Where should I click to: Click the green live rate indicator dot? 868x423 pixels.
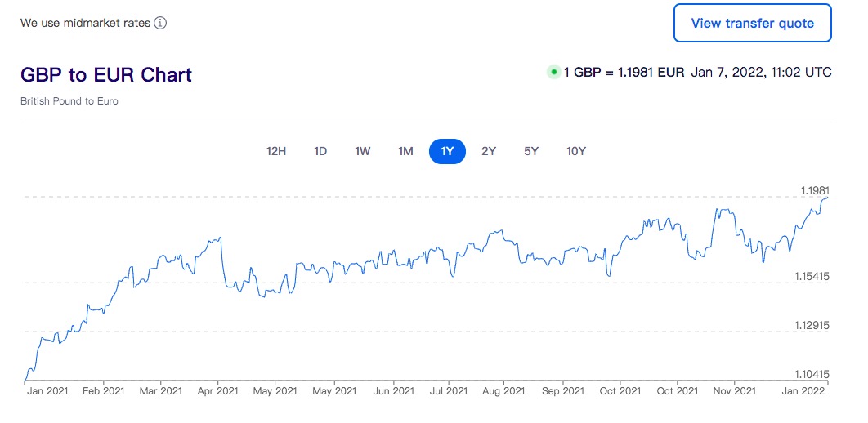(x=553, y=73)
